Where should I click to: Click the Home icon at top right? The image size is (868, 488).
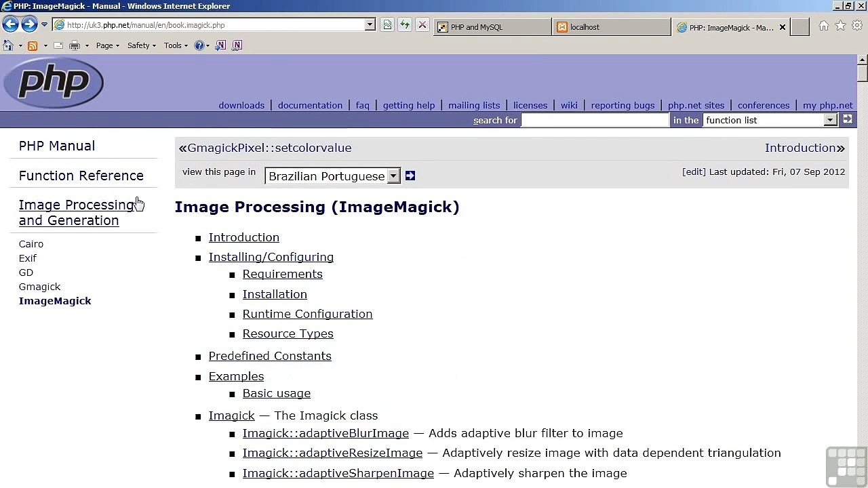coord(823,26)
